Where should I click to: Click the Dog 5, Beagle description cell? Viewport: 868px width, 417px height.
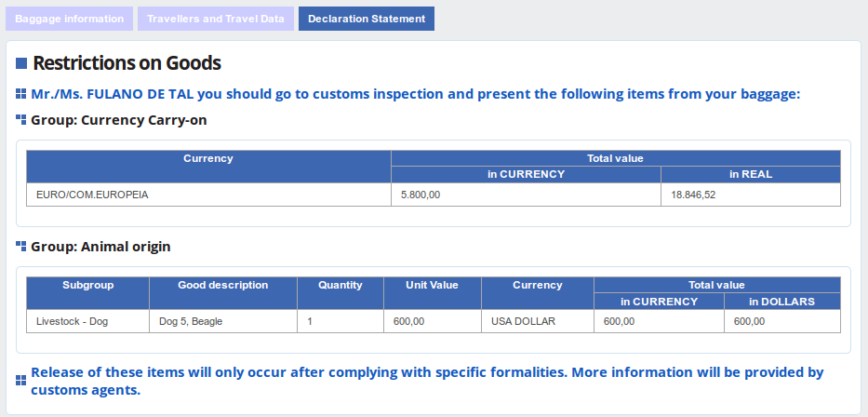[222, 321]
